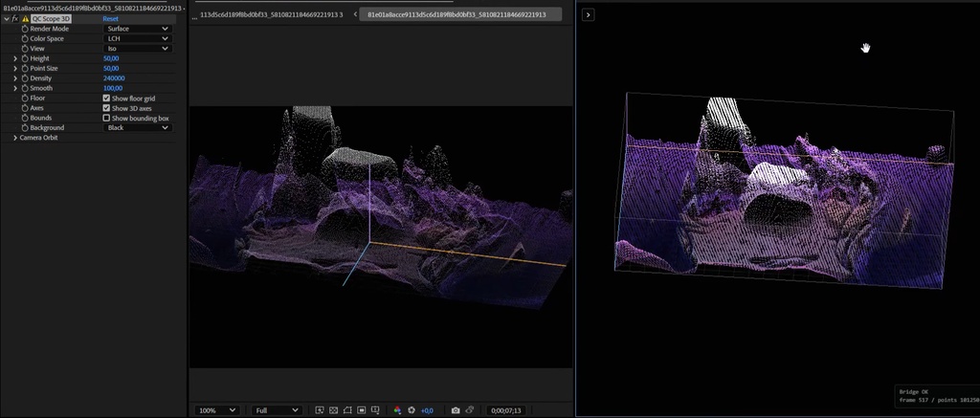Click the Density stopwatch icon
The image size is (980, 418).
25,78
